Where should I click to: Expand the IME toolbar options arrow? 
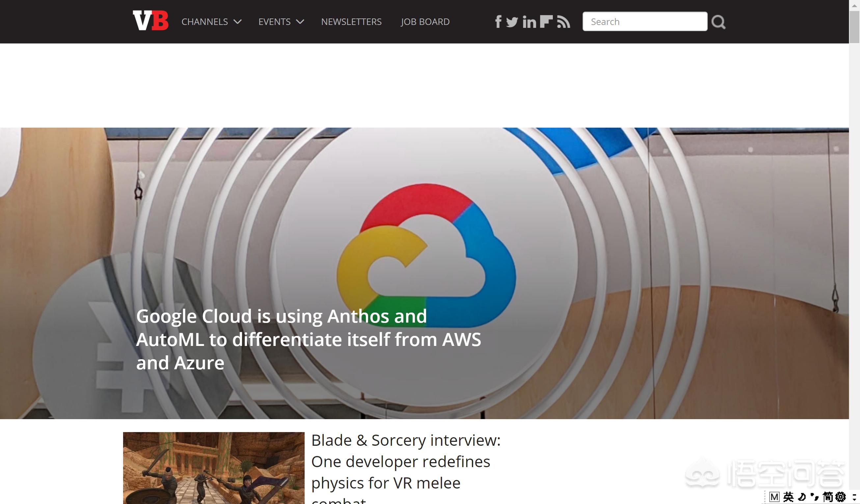[x=854, y=497]
